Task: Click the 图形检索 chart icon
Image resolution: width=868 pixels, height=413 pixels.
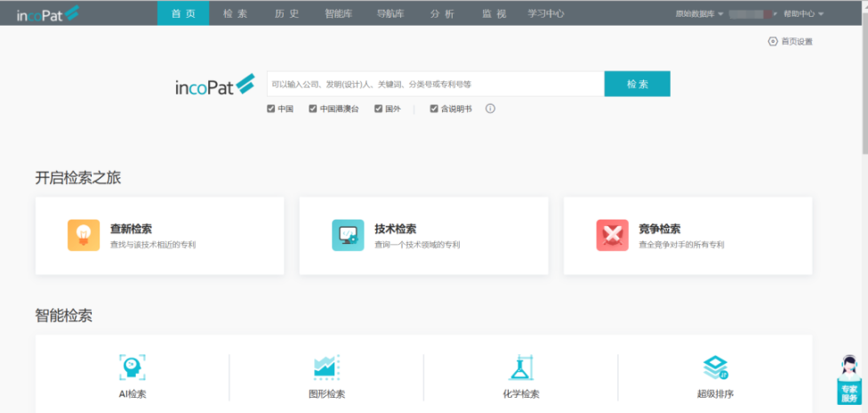Action: [326, 367]
